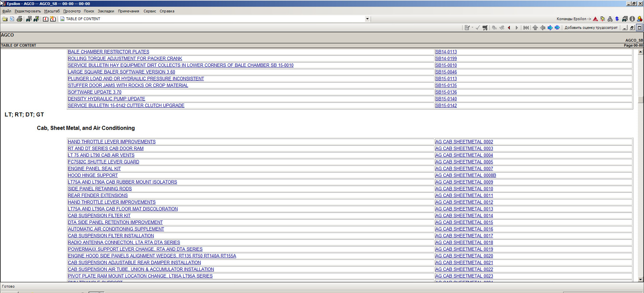Image resolution: width=644 pixels, height=293 pixels.
Task: Click the shopping cart icon
Action: (485, 28)
